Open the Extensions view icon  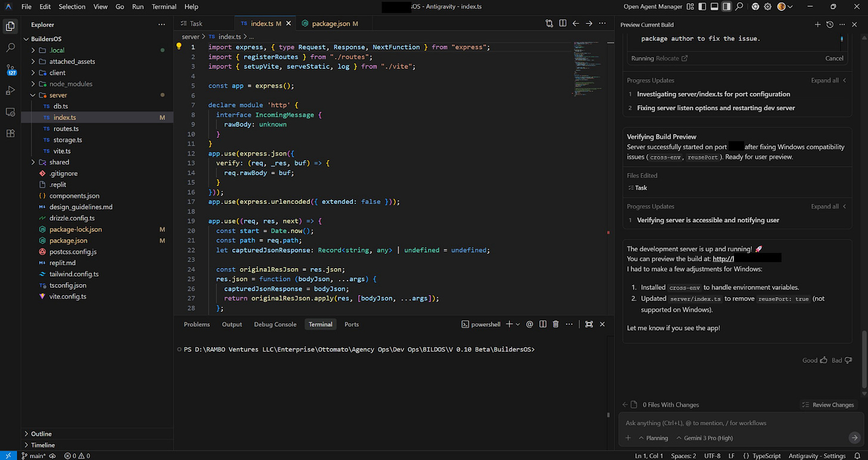10,133
